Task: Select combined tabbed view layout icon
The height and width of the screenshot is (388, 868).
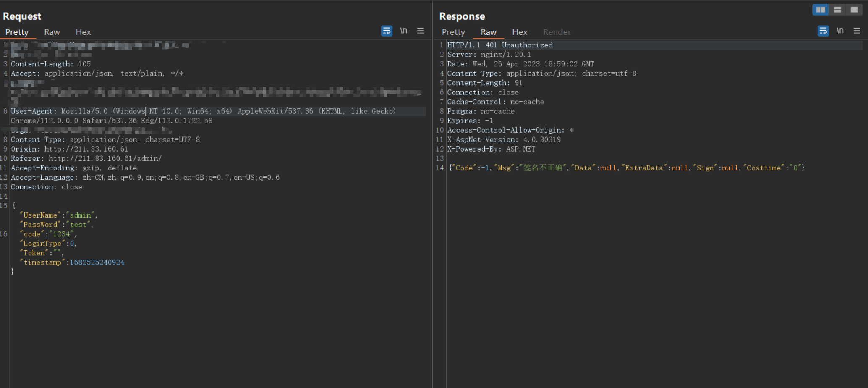Action: [x=854, y=10]
